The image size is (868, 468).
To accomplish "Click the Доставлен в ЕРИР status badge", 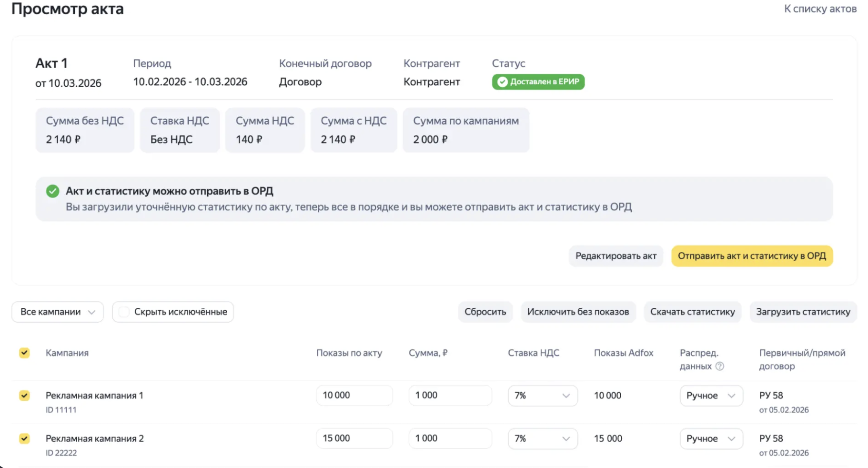I will tap(538, 82).
